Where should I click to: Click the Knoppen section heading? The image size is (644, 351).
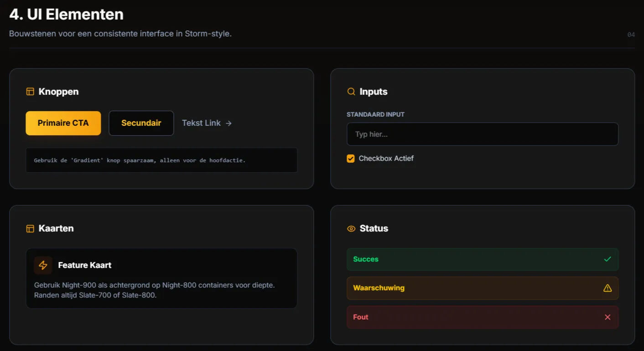click(59, 92)
